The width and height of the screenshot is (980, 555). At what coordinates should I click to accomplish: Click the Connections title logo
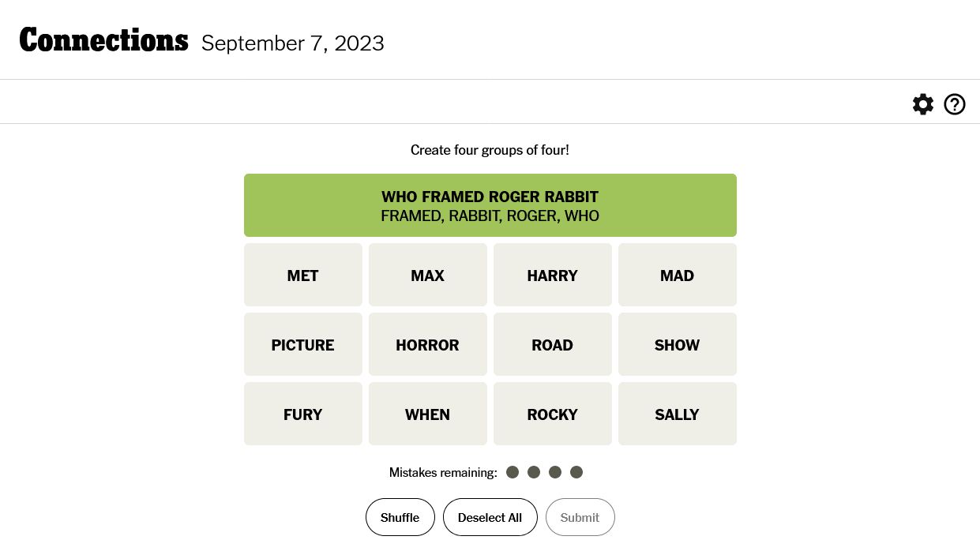pyautogui.click(x=103, y=40)
